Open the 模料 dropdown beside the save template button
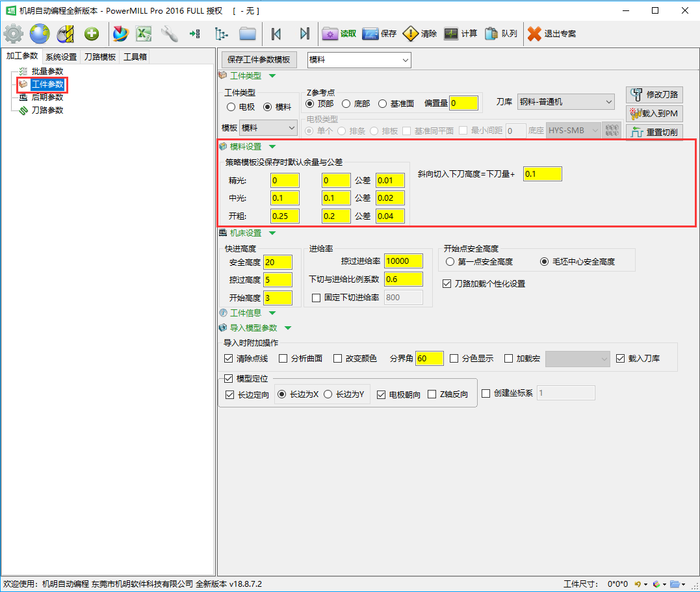 (359, 60)
